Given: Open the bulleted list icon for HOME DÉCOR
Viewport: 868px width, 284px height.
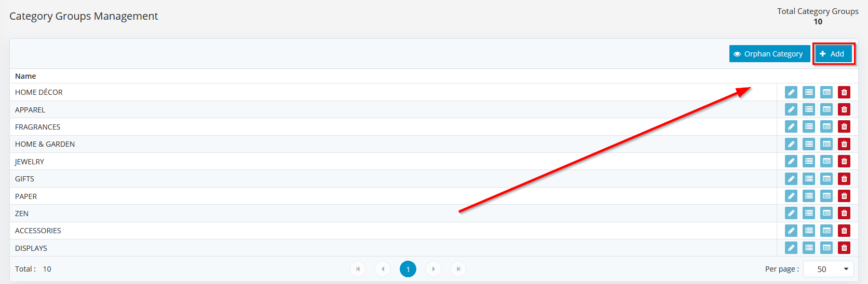Looking at the screenshot, I should [x=809, y=92].
